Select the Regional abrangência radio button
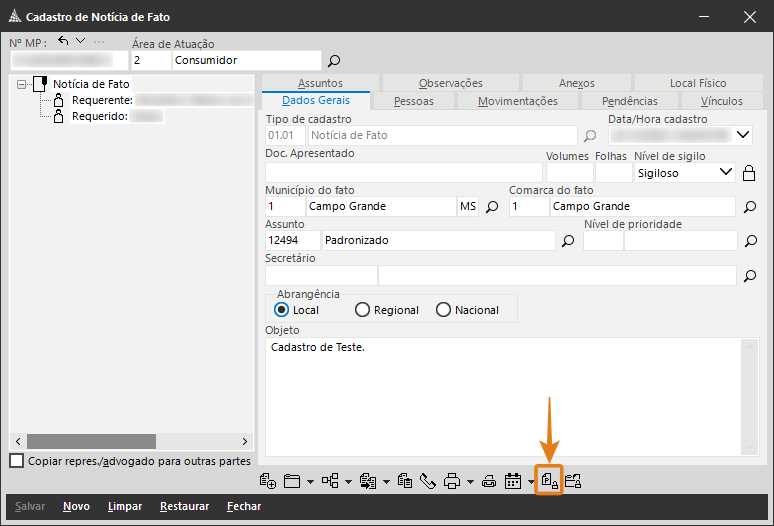This screenshot has width=774, height=526. [x=362, y=310]
